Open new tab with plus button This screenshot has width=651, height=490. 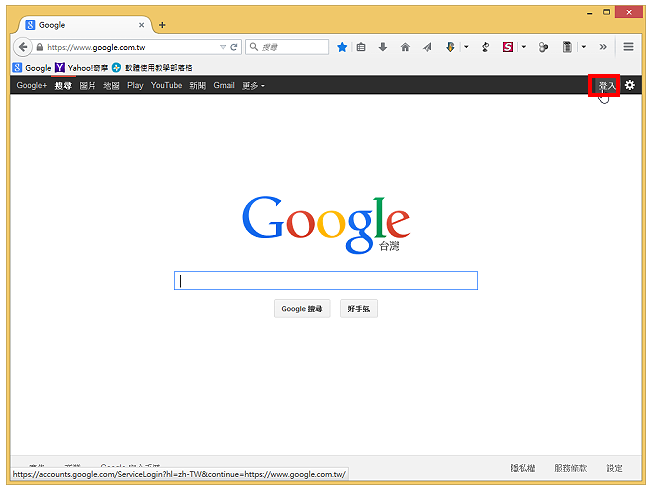tap(162, 25)
